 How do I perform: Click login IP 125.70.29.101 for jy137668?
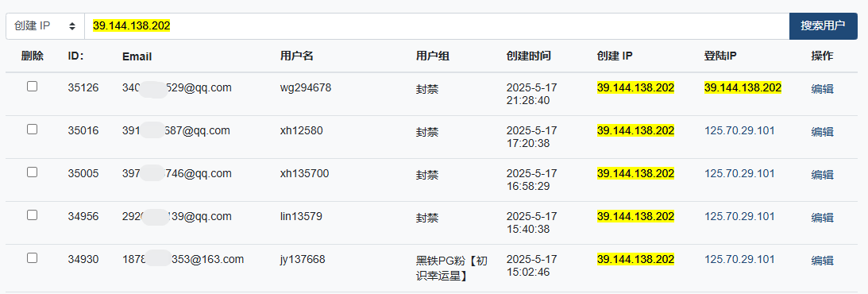pos(739,259)
